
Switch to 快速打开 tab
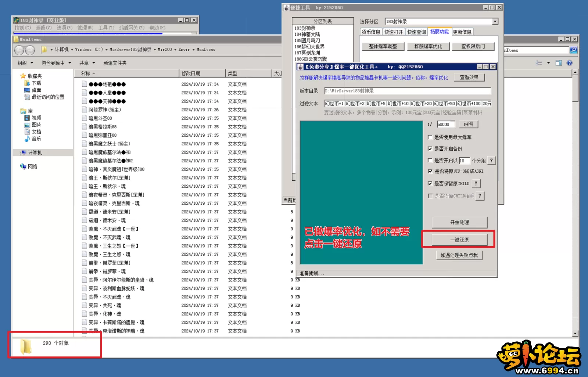[x=394, y=32]
